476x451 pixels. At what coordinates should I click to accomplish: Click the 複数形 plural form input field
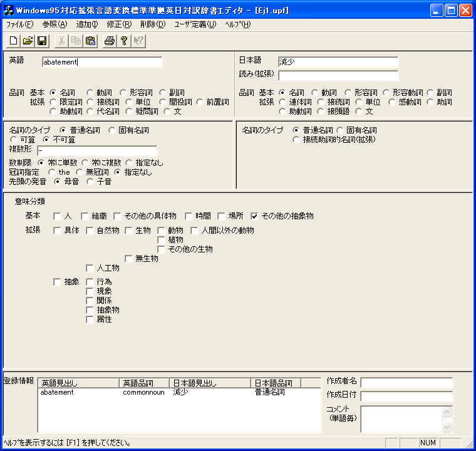point(97,150)
